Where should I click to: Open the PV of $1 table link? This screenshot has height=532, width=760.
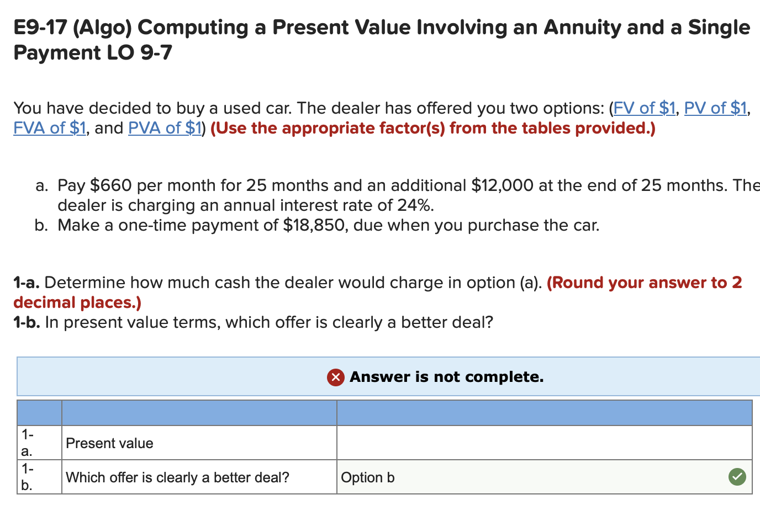pyautogui.click(x=715, y=108)
